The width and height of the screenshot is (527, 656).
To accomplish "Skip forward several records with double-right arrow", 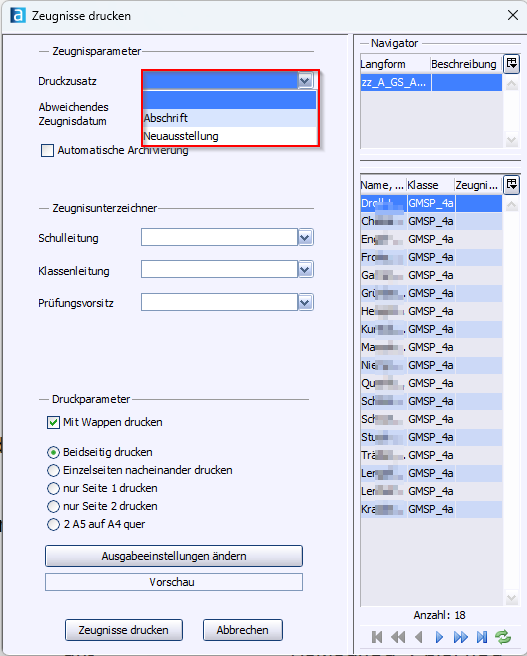I will click(460, 637).
